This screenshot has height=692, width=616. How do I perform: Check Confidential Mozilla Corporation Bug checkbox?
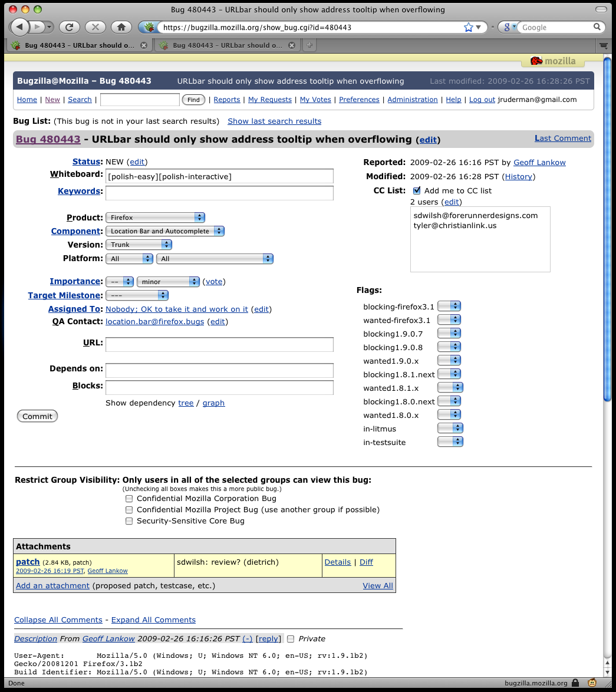click(129, 499)
